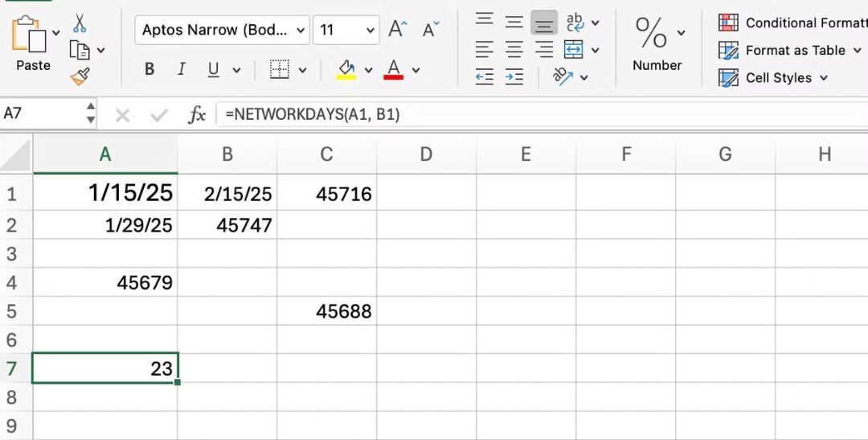Align cell contents to middle
The image size is (868, 440).
coord(514,23)
